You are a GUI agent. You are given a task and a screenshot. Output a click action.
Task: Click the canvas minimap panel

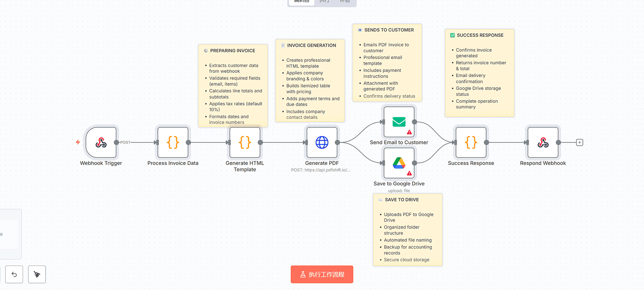coord(10,234)
